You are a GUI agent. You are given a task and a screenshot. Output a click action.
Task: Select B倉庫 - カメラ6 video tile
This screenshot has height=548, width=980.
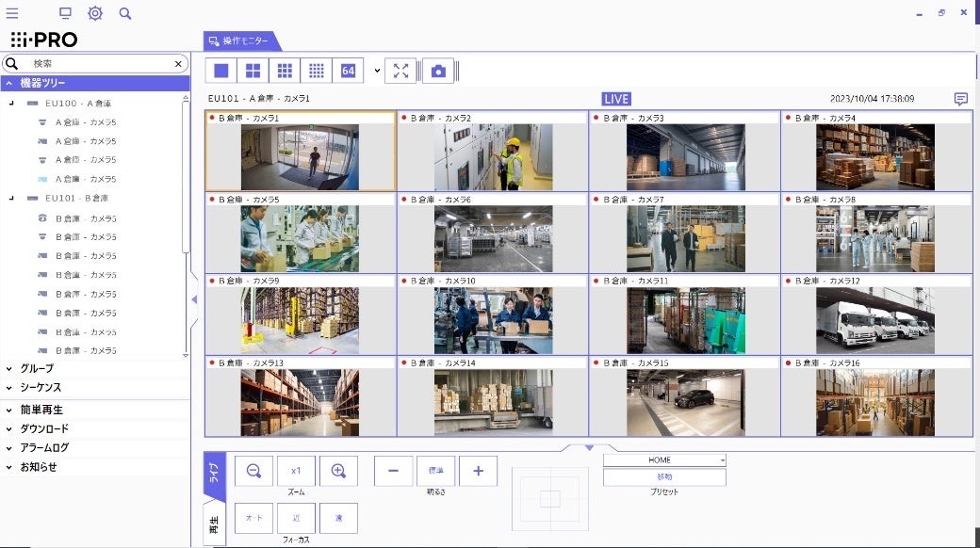pyautogui.click(x=493, y=234)
